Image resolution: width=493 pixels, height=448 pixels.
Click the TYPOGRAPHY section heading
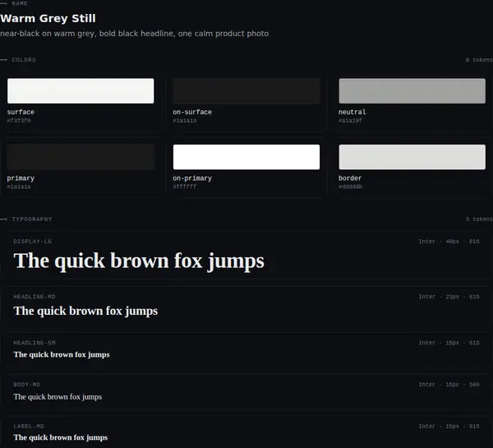pyautogui.click(x=32, y=219)
